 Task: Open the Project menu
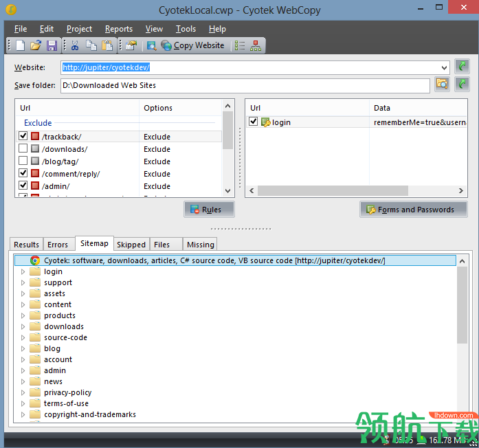tap(79, 29)
